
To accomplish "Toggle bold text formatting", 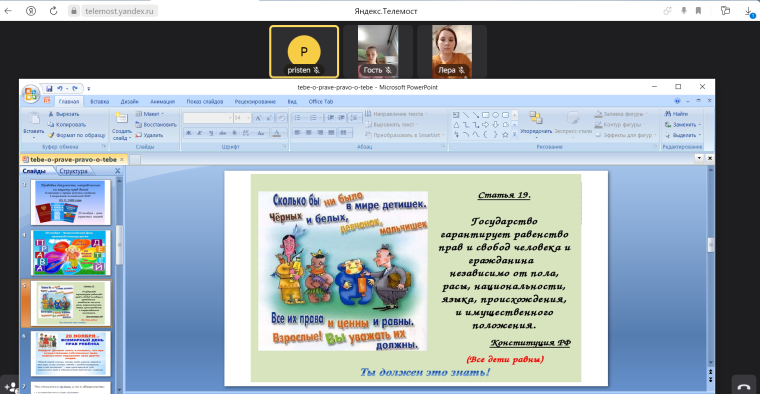I will pos(189,133).
